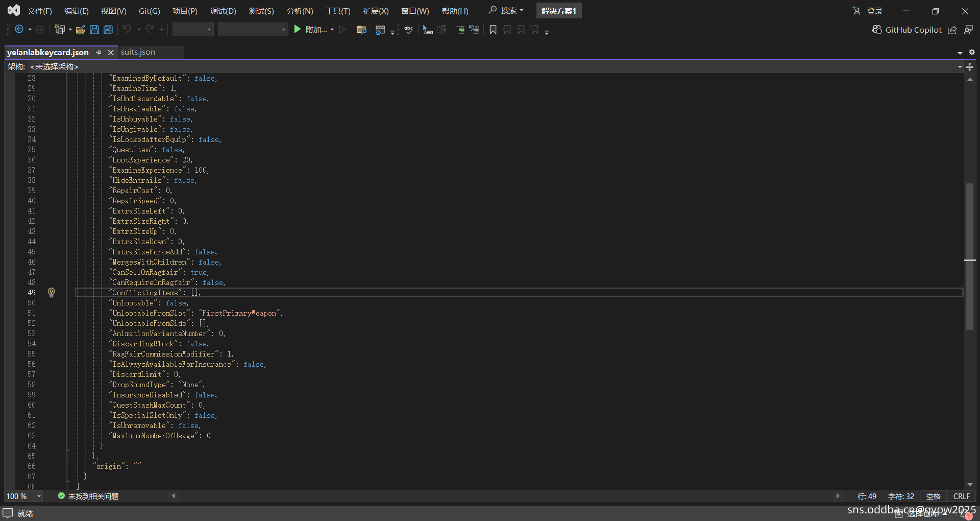
Task: Click the 未找到相关问题 status text
Action: point(93,496)
